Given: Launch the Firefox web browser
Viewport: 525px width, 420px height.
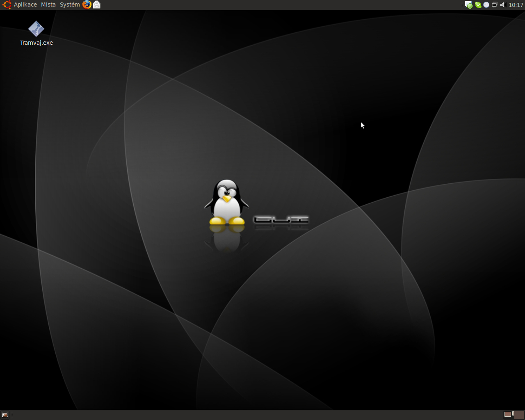Looking at the screenshot, I should (x=87, y=5).
